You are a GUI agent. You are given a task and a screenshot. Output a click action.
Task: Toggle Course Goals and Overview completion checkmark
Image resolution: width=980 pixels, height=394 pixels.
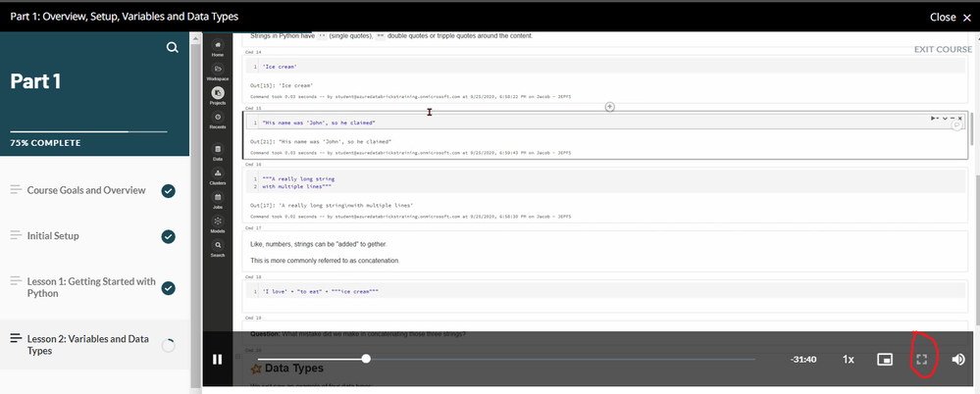(168, 190)
